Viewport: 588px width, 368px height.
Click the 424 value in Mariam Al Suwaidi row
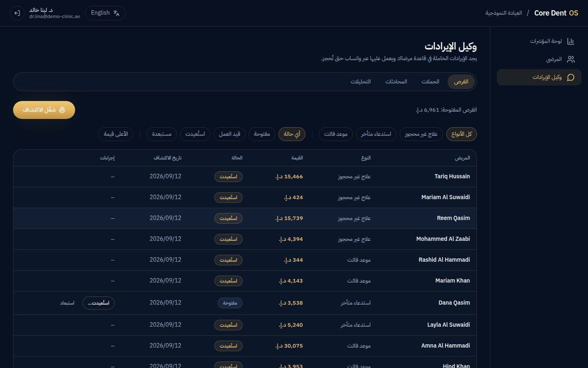point(293,197)
